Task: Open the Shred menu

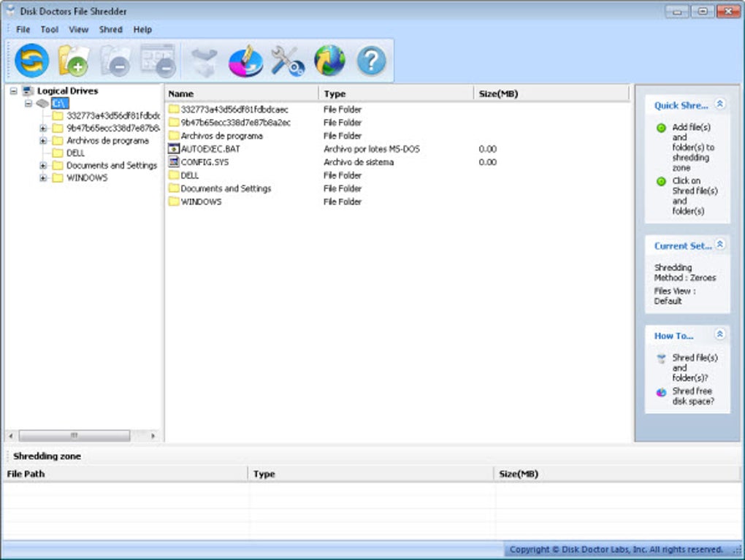Action: (110, 29)
